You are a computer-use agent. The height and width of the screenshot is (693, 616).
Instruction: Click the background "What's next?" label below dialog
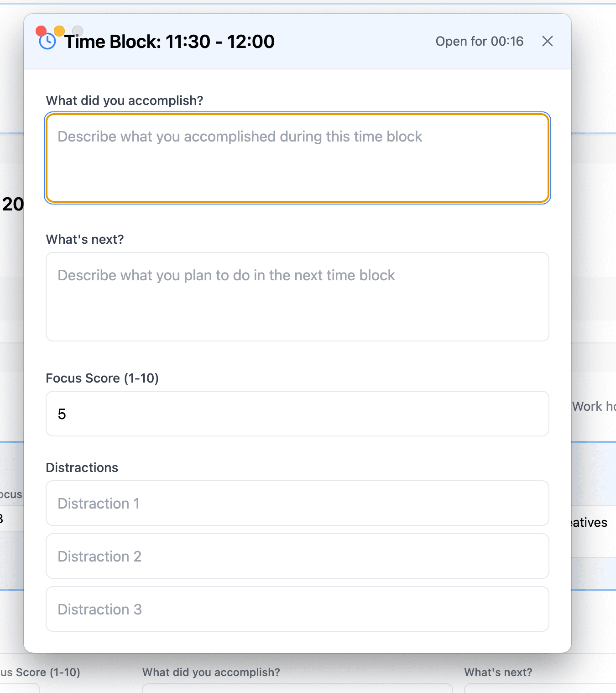[x=498, y=672]
